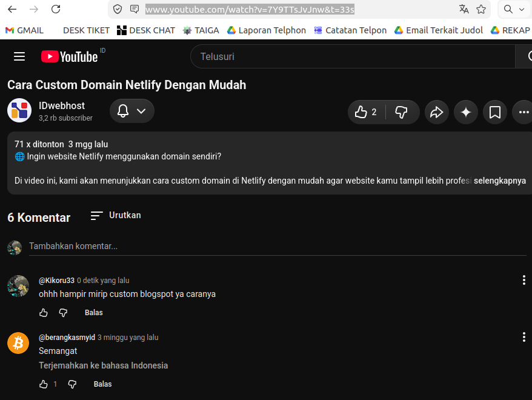Open the TAIGA bookmark
This screenshot has height=400, width=532.
(x=201, y=30)
